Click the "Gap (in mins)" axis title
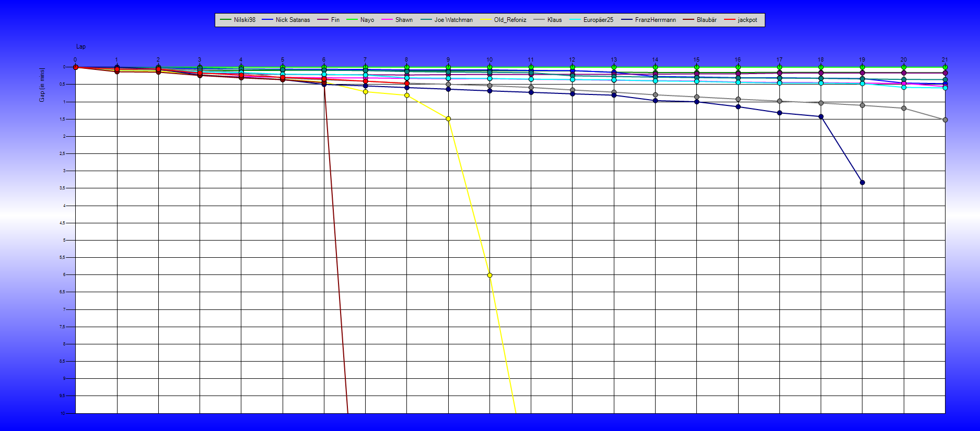 click(x=42, y=85)
